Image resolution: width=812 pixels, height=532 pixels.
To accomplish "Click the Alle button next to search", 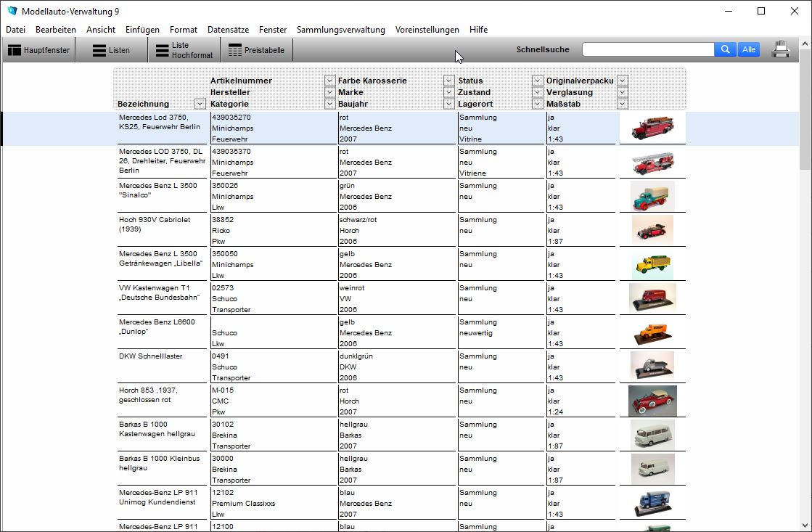I will click(749, 49).
